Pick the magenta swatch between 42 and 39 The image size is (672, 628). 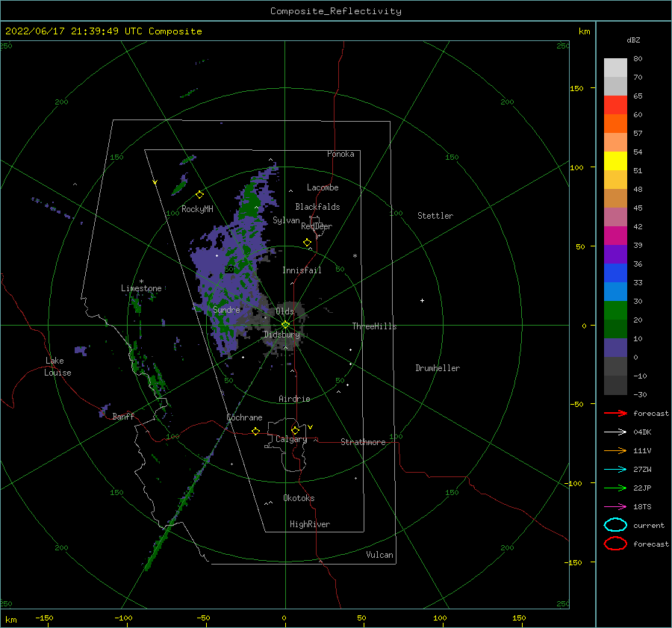615,236
